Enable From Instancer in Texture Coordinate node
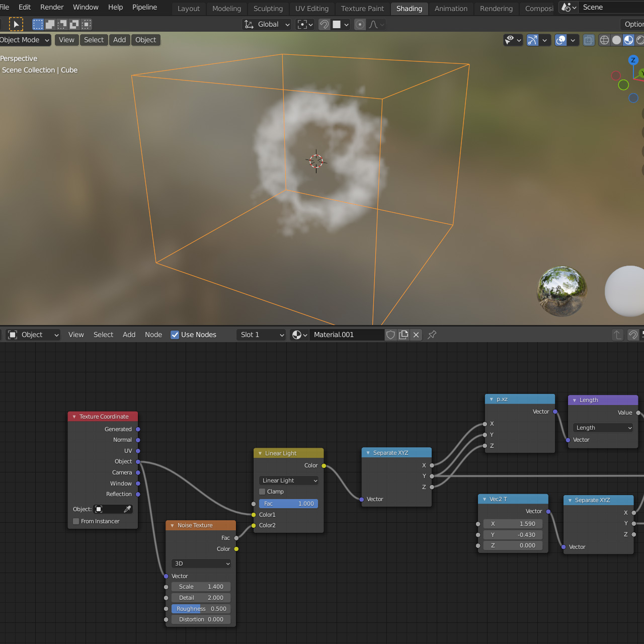 [x=76, y=521]
